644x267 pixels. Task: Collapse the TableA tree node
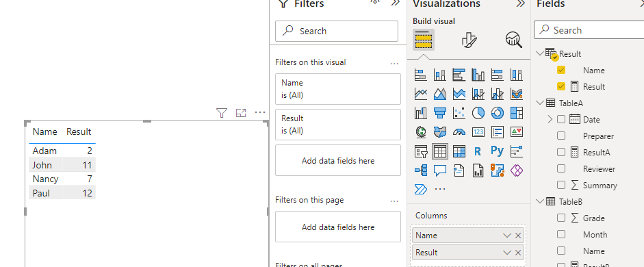(x=540, y=103)
